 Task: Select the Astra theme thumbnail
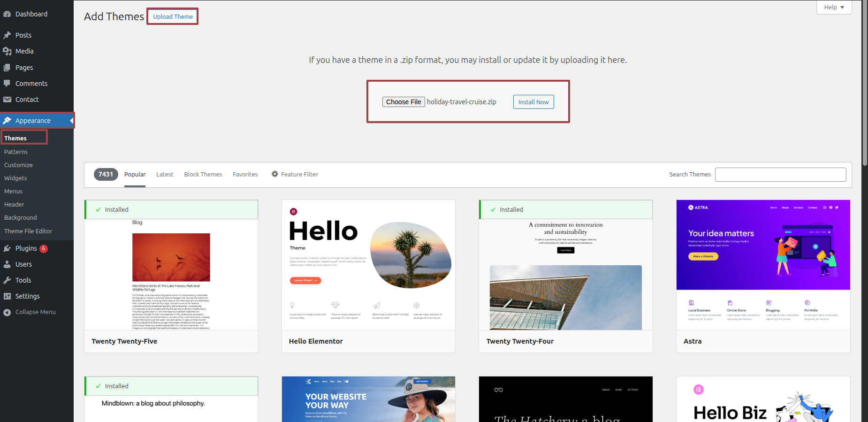[x=763, y=265]
